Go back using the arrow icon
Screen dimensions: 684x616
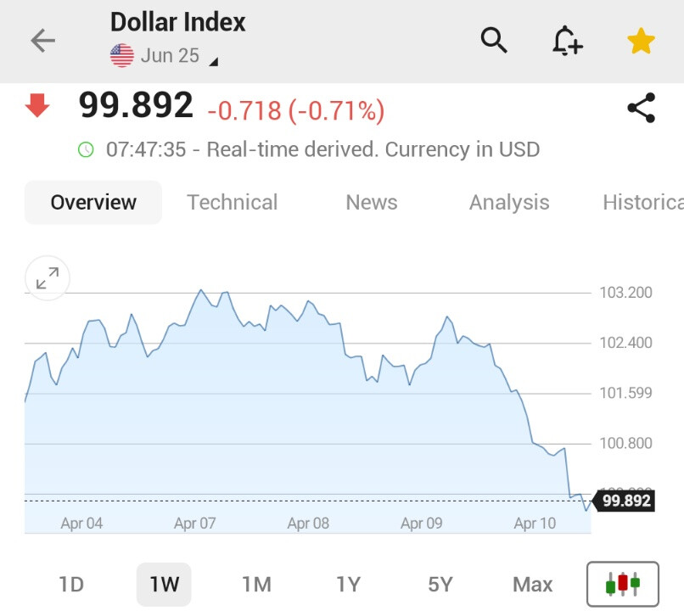tap(42, 41)
